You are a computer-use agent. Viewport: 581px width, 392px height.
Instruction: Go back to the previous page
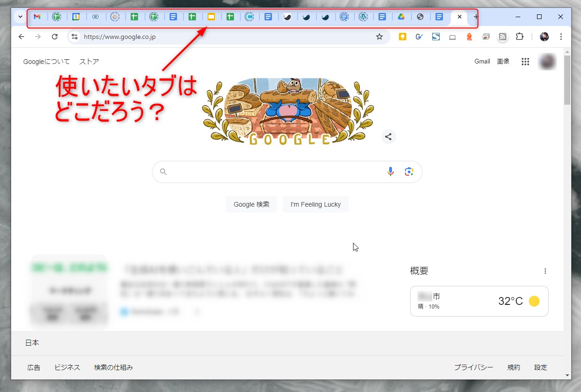21,37
